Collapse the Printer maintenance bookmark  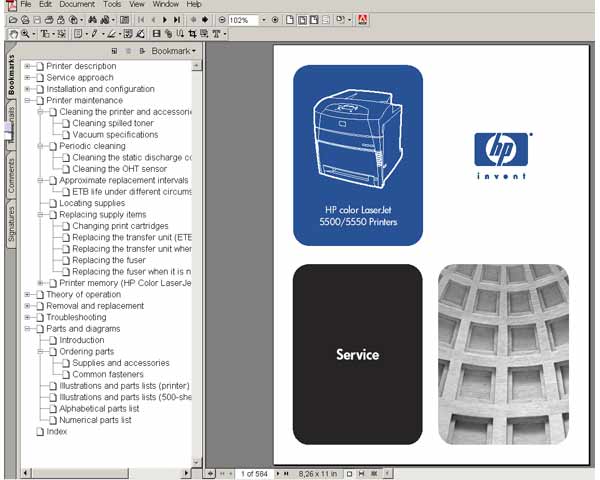point(27,101)
